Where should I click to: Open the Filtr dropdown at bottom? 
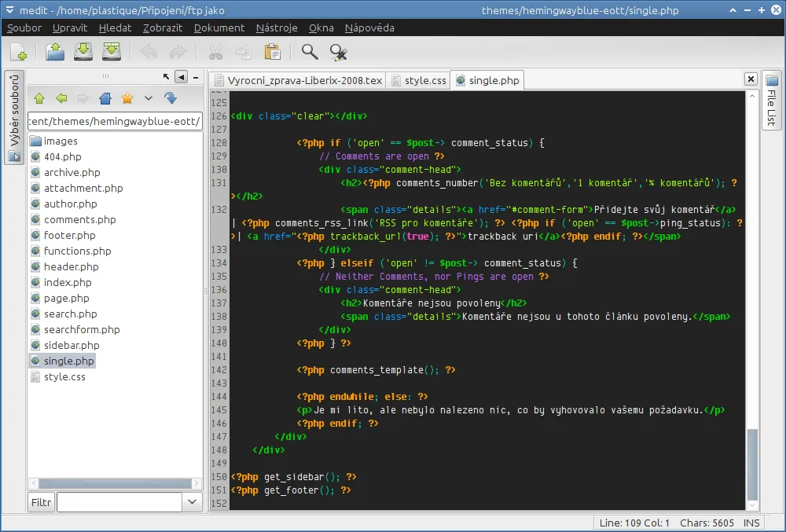(191, 501)
